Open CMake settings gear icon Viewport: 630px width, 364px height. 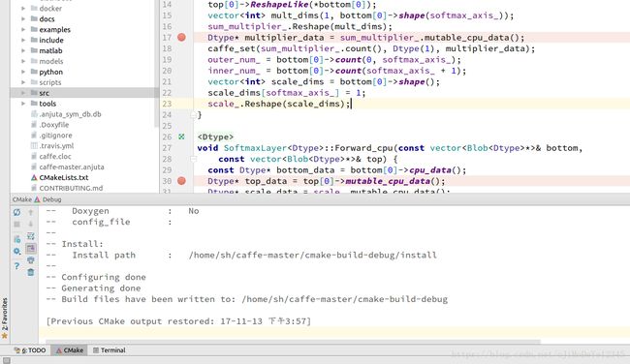point(16,252)
